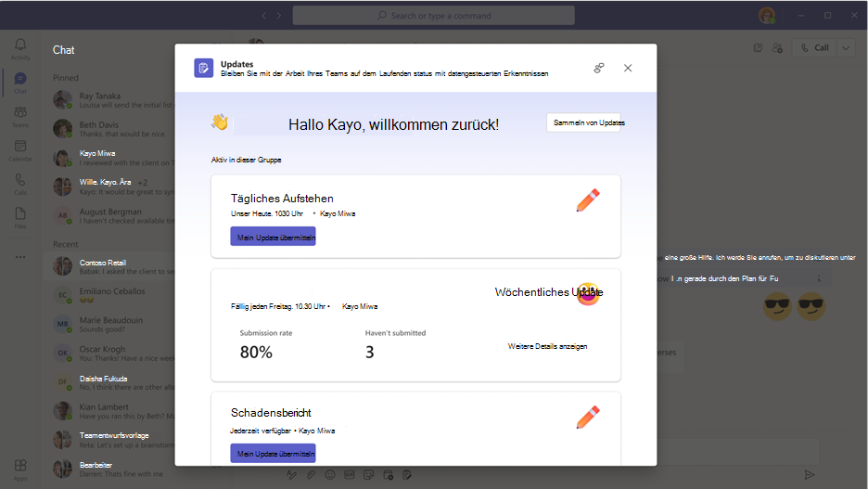Click the send message arrow icon

point(810,474)
